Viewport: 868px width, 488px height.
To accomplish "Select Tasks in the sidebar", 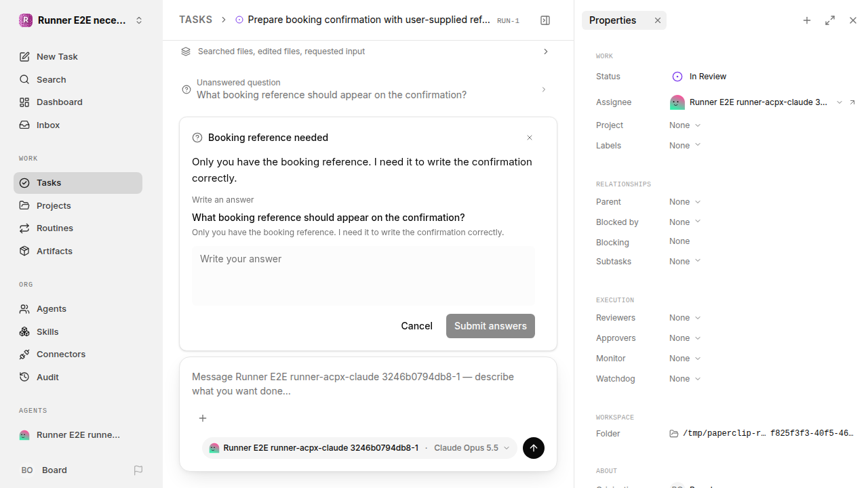I will click(x=78, y=183).
